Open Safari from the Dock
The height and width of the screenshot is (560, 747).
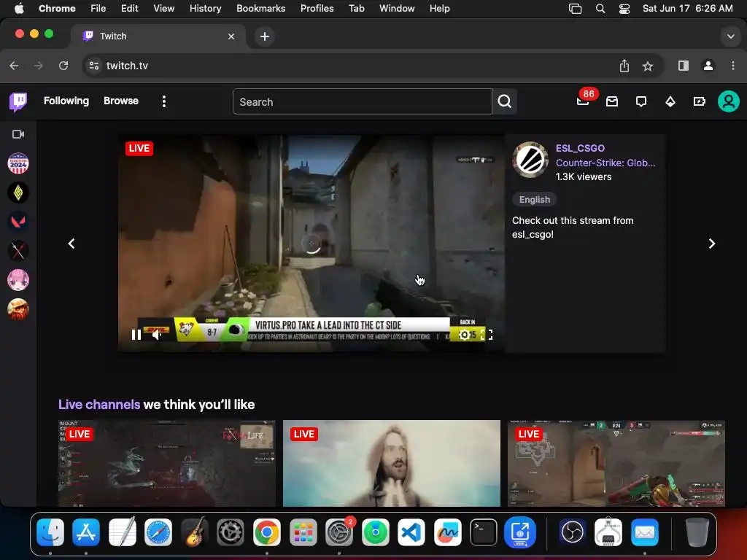click(158, 532)
